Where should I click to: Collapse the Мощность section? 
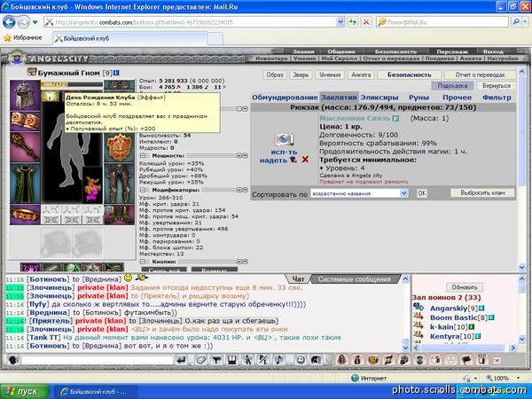[x=143, y=156]
